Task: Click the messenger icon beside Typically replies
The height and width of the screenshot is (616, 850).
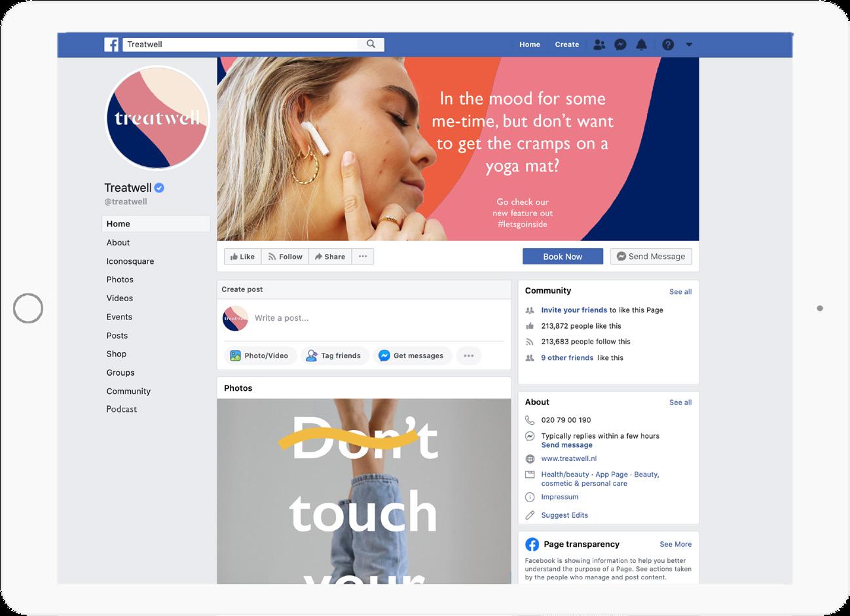Action: tap(530, 436)
